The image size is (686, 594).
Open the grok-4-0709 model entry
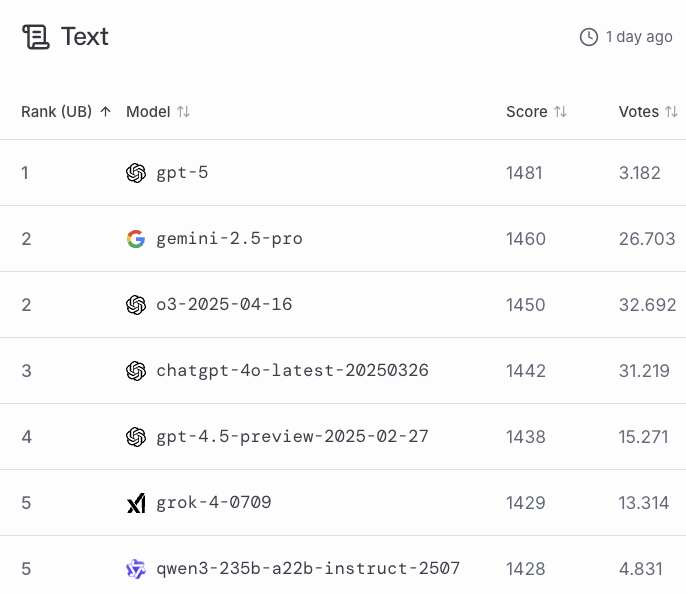213,503
